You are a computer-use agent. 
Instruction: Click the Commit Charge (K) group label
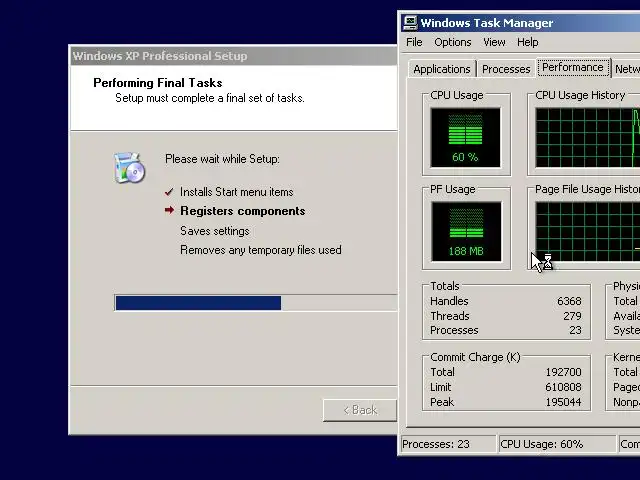coord(475,357)
